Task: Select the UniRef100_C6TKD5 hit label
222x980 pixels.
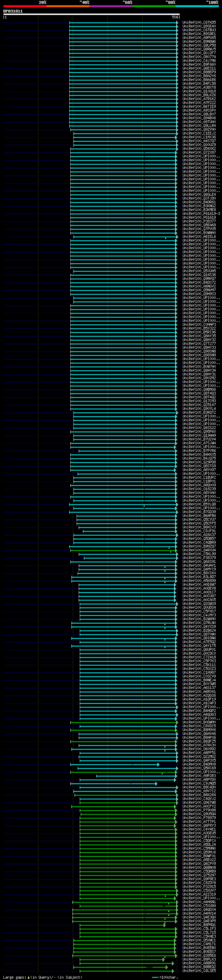Action: pyautogui.click(x=199, y=23)
